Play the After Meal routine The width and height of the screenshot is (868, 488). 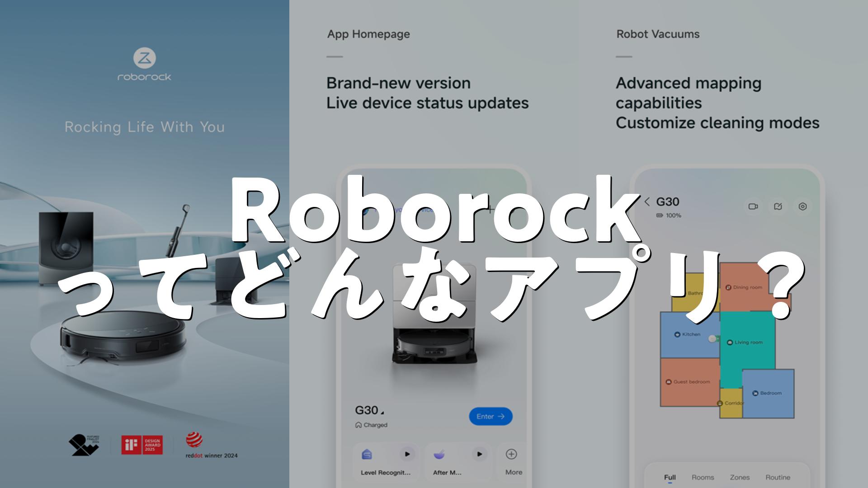[479, 454]
